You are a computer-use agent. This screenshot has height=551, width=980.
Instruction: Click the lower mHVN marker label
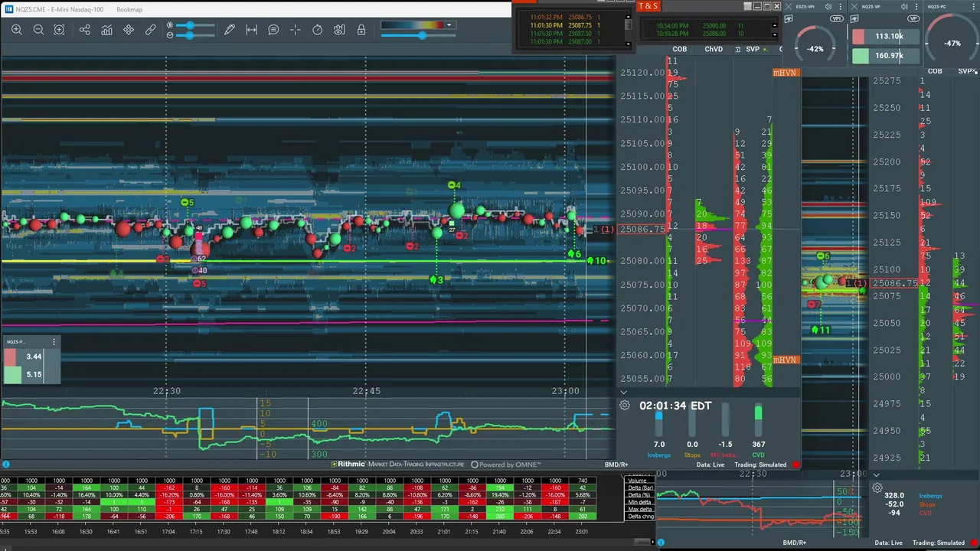[x=786, y=360]
